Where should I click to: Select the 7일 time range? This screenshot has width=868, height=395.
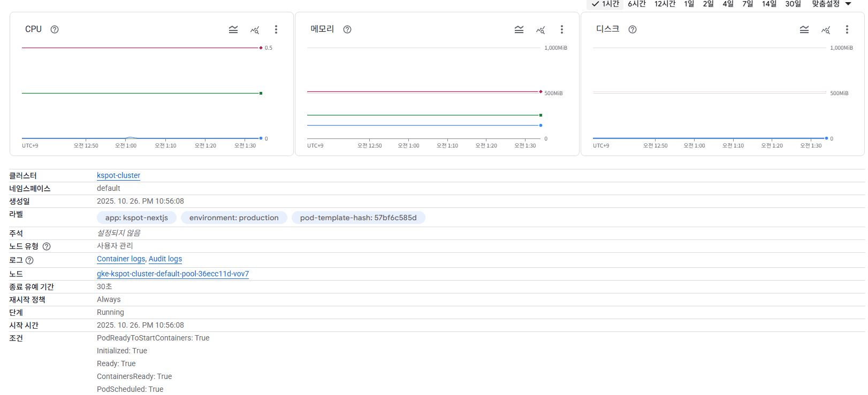pos(748,4)
